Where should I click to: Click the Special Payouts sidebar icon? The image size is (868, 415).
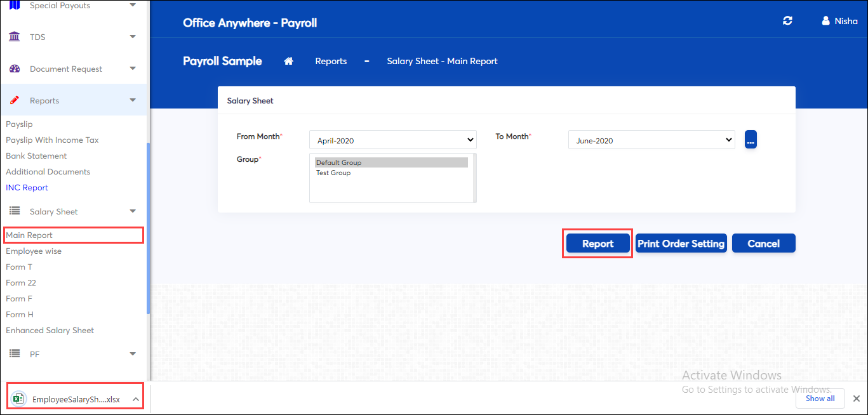tap(14, 5)
